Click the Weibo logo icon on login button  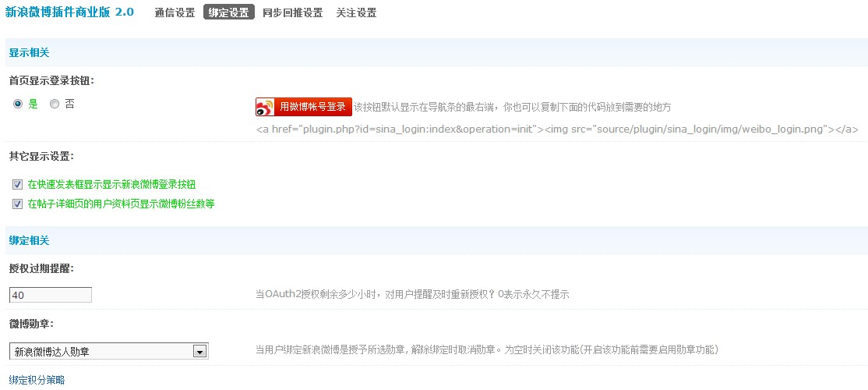[x=266, y=107]
